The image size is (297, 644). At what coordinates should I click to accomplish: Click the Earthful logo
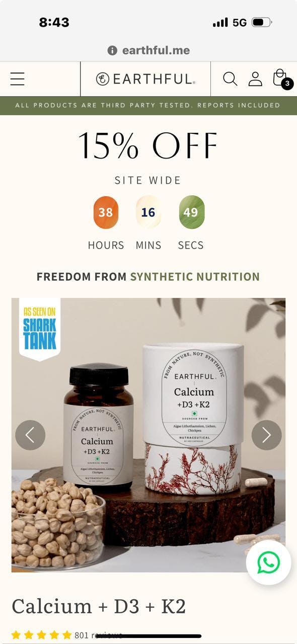pos(145,79)
